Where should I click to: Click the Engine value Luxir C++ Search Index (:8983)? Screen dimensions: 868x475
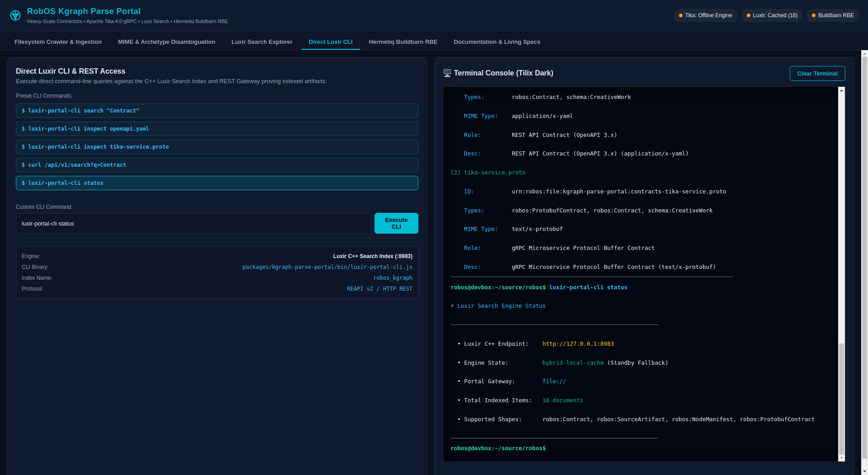pyautogui.click(x=373, y=256)
